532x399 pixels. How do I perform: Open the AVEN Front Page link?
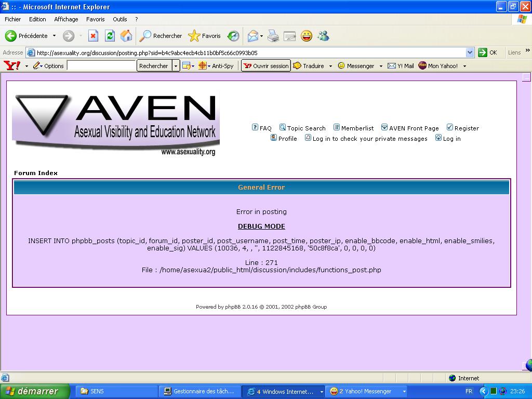click(410, 128)
